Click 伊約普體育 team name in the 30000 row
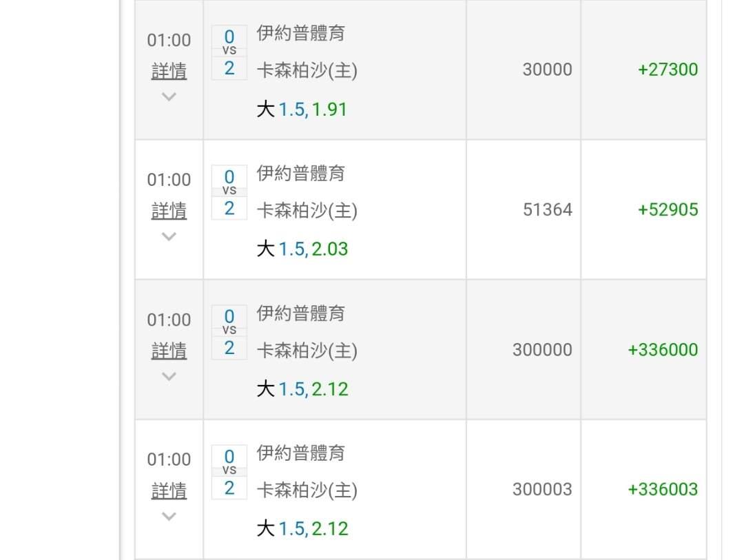This screenshot has height=560, width=744. coord(300,33)
